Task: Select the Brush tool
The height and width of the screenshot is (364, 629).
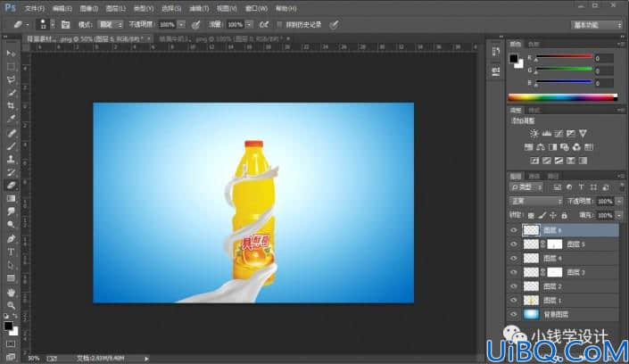Action: click(x=11, y=146)
